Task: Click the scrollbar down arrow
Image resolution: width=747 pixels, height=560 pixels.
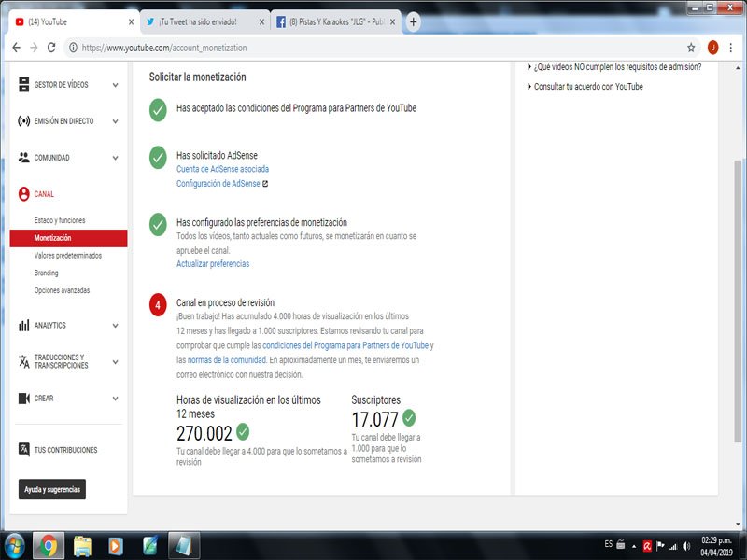Action: pyautogui.click(x=738, y=525)
